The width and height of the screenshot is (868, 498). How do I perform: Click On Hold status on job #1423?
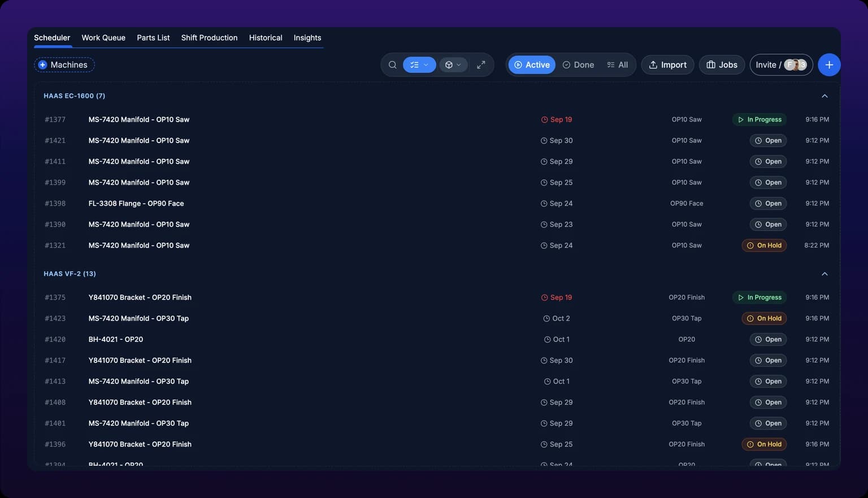point(764,318)
